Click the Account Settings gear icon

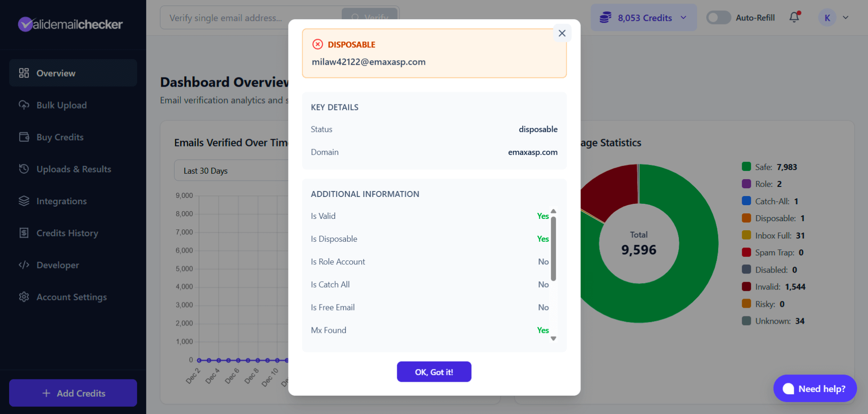point(24,297)
